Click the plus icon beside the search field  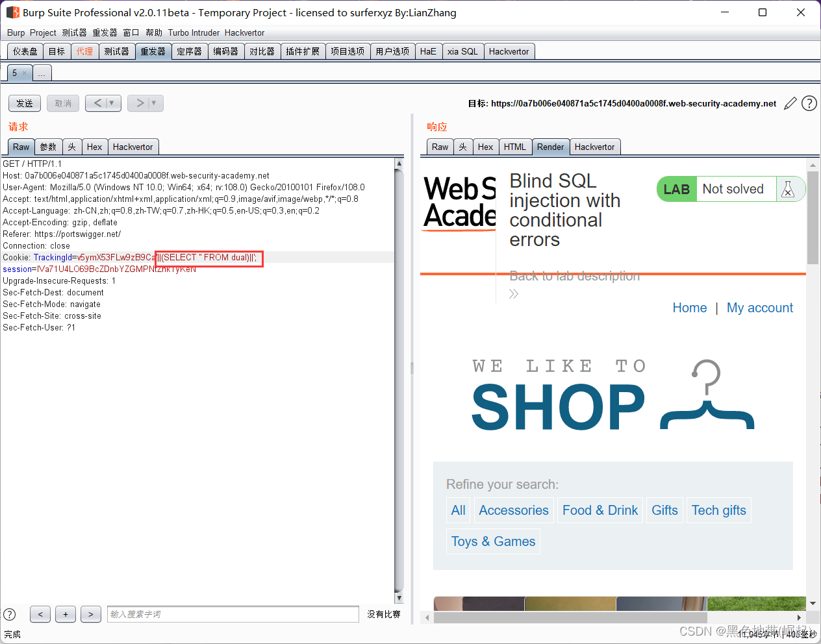click(65, 614)
